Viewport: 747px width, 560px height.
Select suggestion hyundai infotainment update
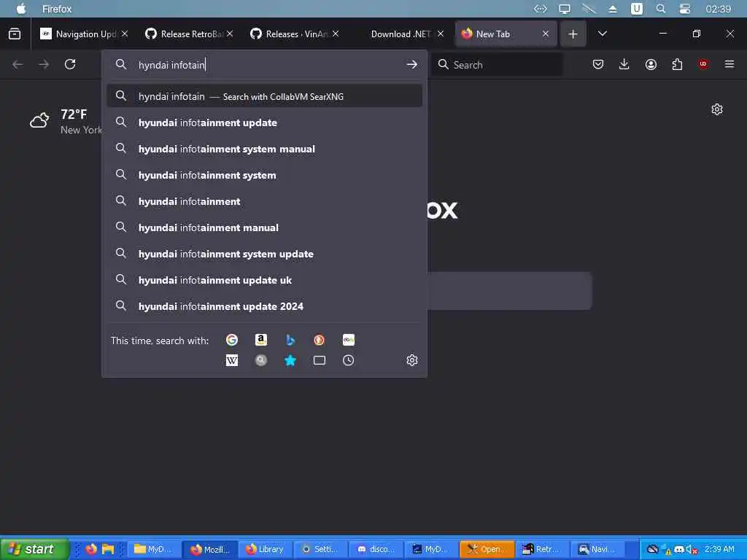pyautogui.click(x=264, y=122)
